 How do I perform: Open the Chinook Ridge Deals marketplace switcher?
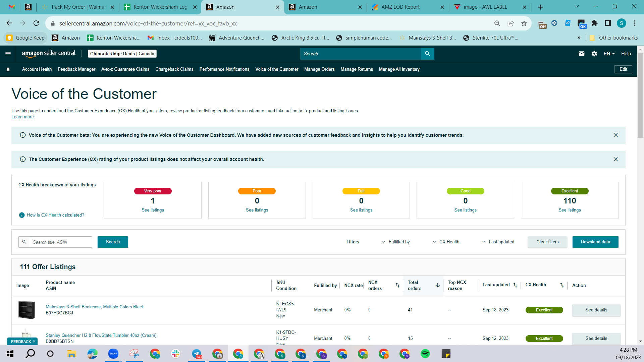coord(122,54)
